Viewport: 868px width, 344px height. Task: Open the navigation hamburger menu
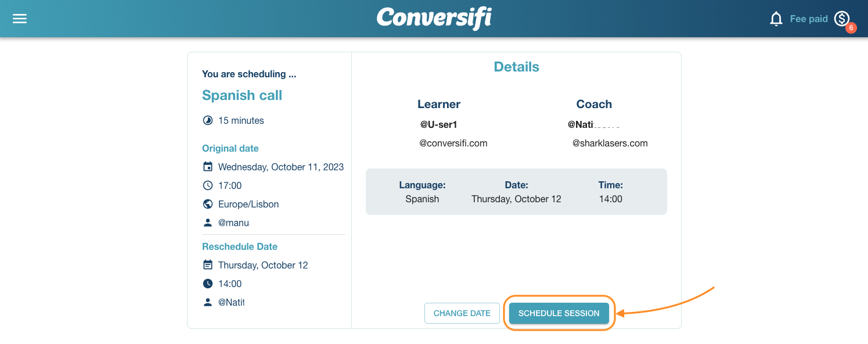[x=20, y=18]
